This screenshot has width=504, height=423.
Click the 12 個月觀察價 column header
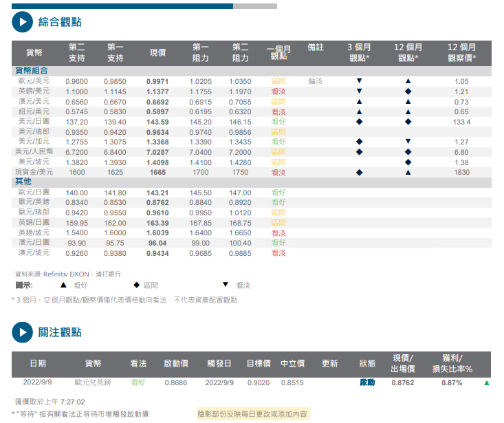(461, 53)
